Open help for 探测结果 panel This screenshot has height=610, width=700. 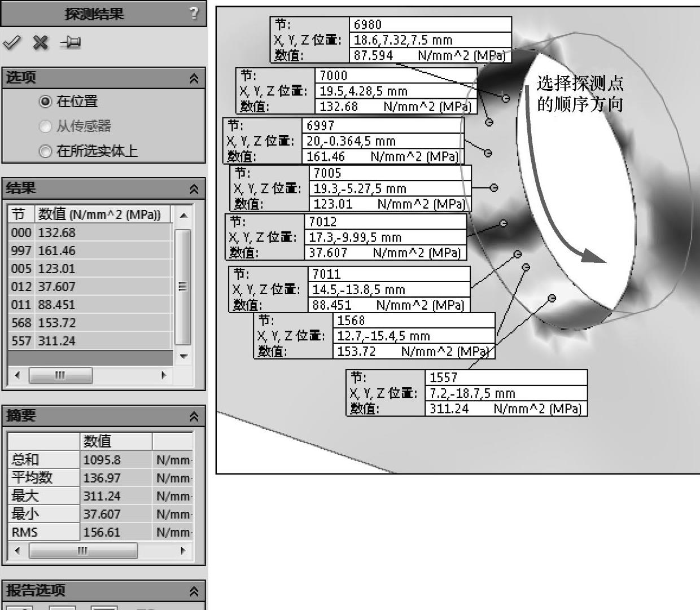point(194,13)
